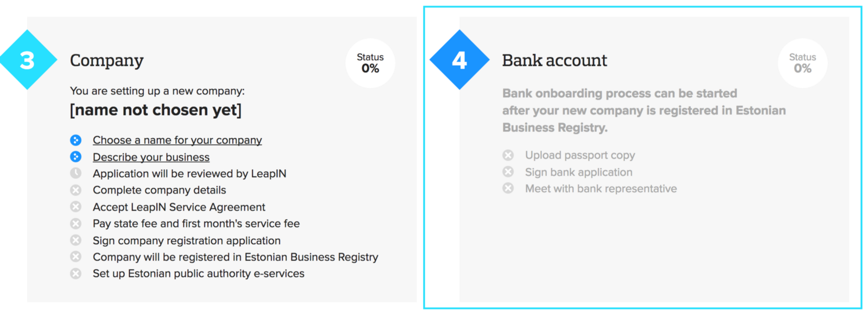This screenshot has width=868, height=312.
Task: Click the step 4 diamond badge
Action: 459,60
